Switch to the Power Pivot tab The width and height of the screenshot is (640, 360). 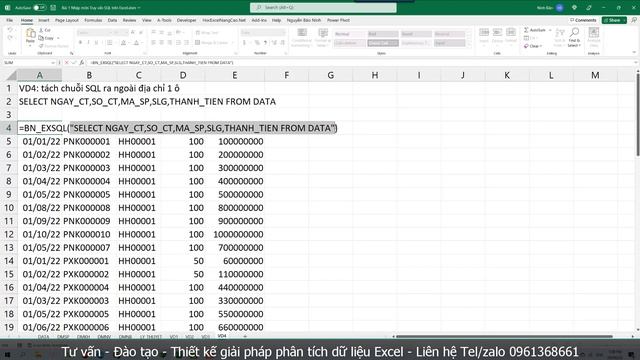click(x=338, y=20)
